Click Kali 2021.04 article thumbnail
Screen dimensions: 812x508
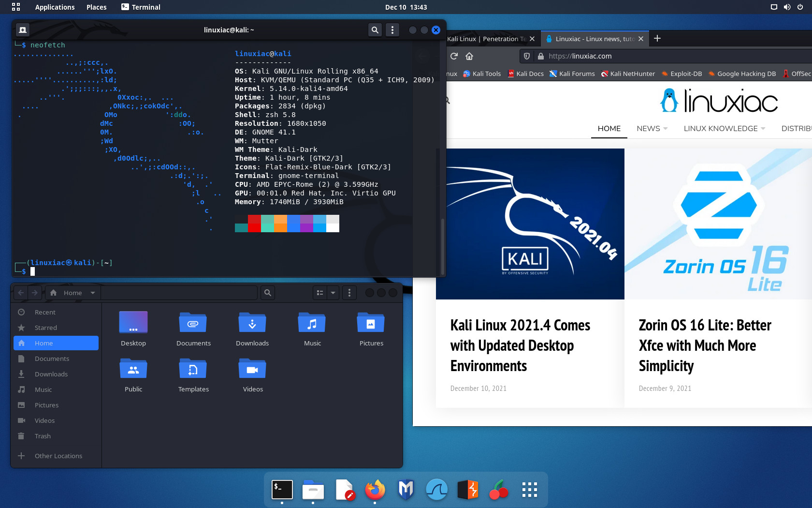click(530, 224)
